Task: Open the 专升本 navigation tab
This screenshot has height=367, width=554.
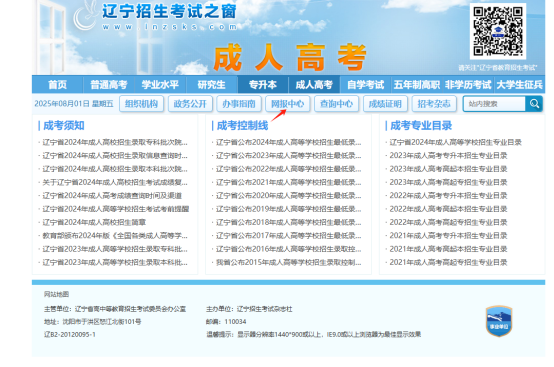Action: coord(263,85)
